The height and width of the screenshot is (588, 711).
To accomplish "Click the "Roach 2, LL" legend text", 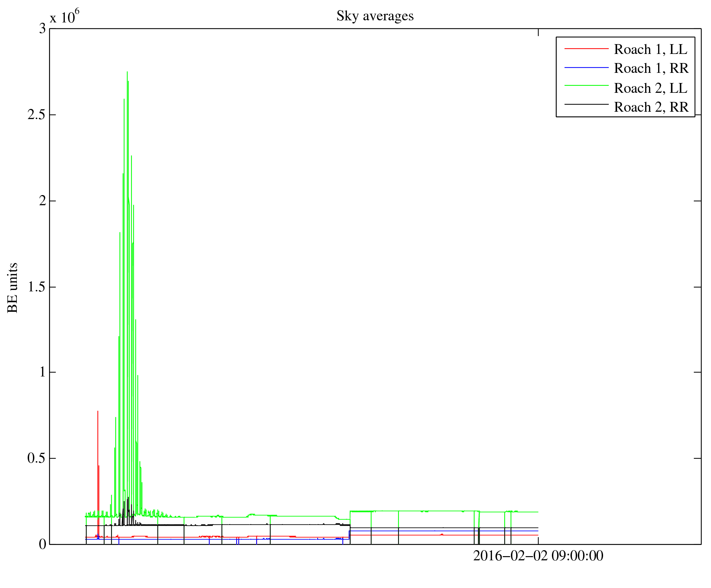I will pos(650,88).
